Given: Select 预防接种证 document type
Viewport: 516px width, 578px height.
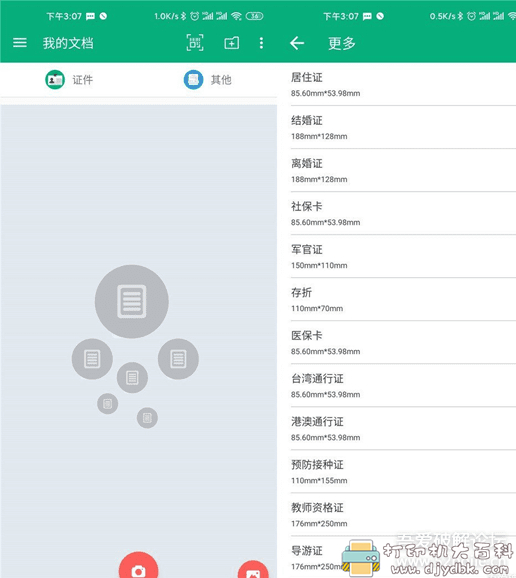Looking at the screenshot, I should [403, 472].
